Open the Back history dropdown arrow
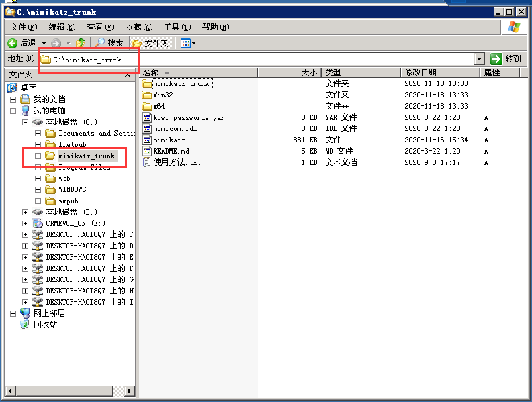 pos(44,44)
